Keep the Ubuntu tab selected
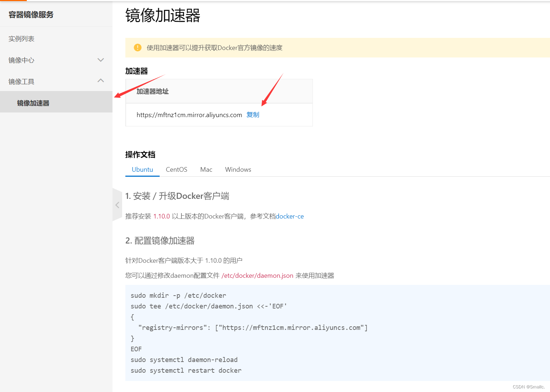Image resolution: width=550 pixels, height=392 pixels. point(142,169)
